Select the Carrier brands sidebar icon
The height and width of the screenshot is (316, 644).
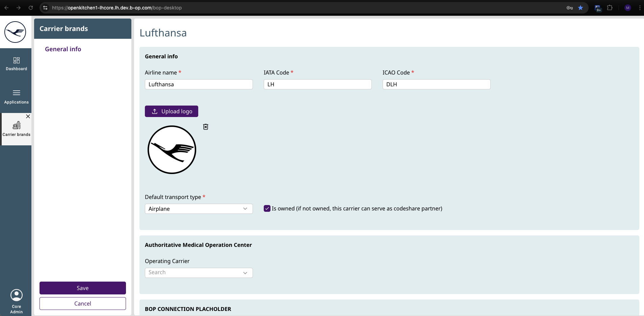[16, 129]
